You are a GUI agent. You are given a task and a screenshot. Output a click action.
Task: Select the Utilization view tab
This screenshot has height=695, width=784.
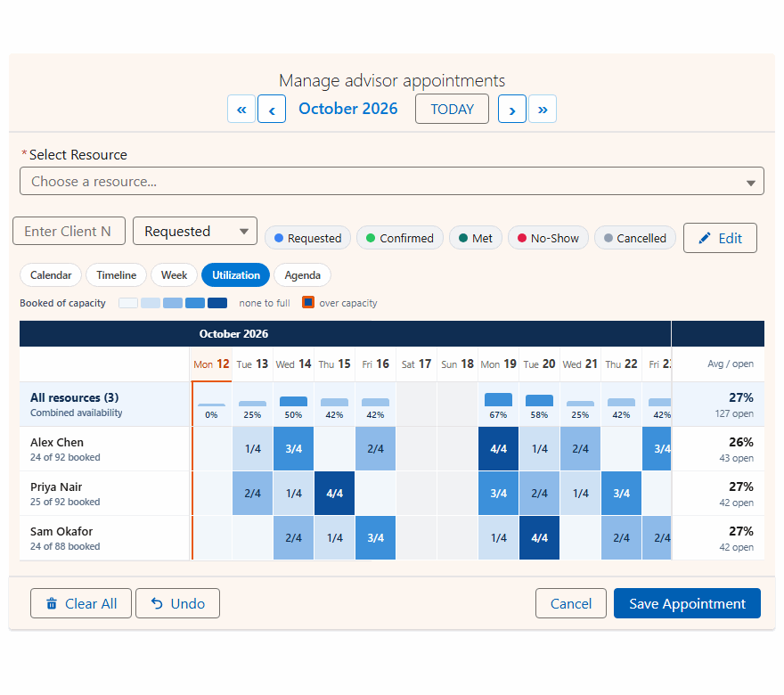pyautogui.click(x=235, y=275)
